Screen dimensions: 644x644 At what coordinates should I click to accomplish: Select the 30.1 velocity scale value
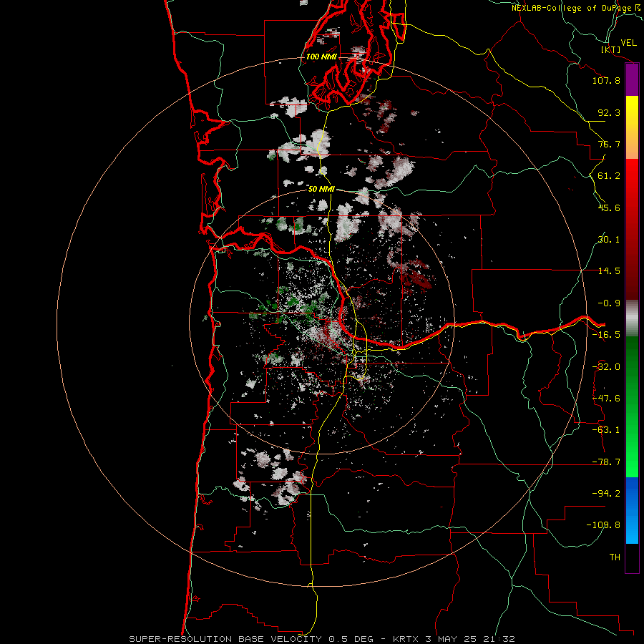609,240
